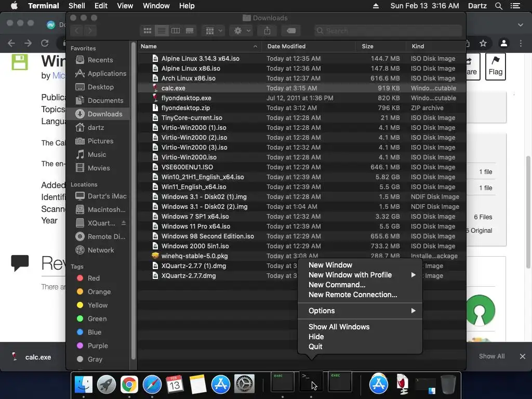Click in the Finder Search field
Viewport: 532px width, 399px height.
point(388,31)
